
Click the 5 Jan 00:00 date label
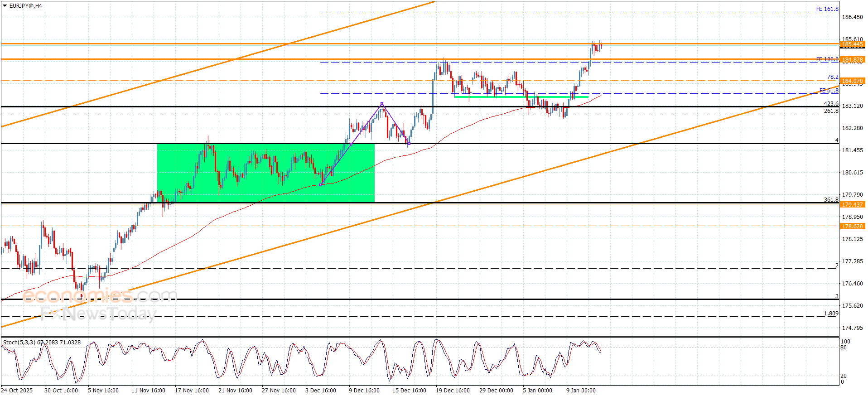537,391
